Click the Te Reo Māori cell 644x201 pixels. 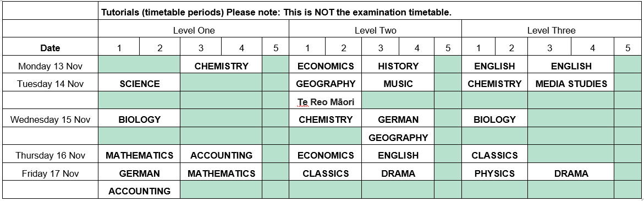325,101
